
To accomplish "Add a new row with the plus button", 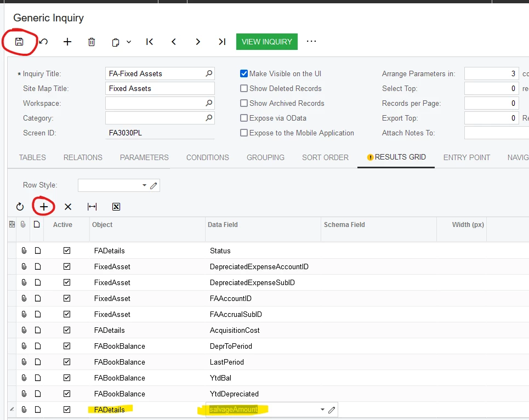I will 43,207.
